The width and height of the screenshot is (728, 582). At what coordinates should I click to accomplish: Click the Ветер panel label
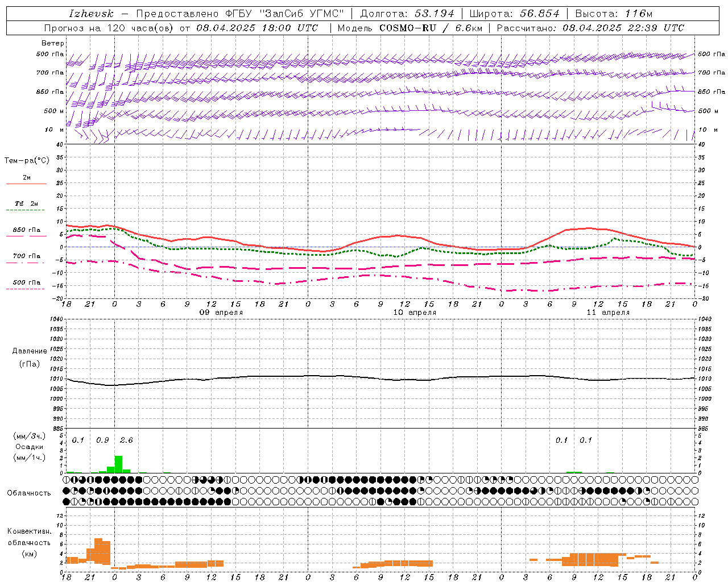click(x=52, y=43)
